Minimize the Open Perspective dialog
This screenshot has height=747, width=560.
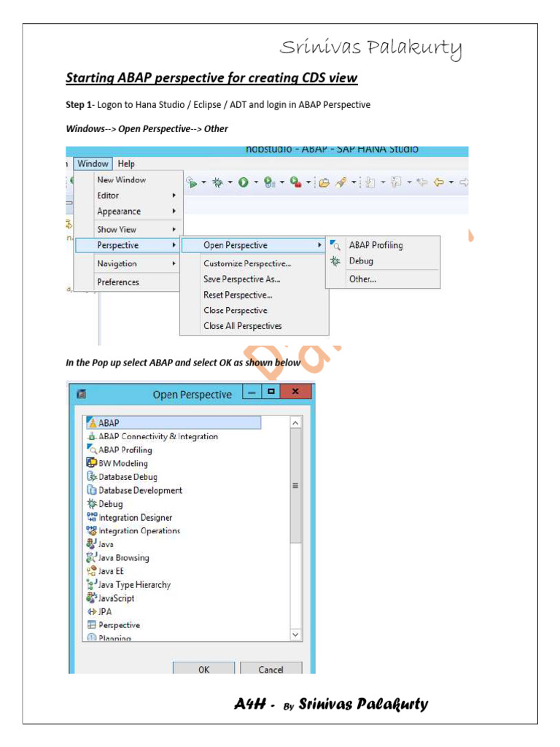point(252,391)
